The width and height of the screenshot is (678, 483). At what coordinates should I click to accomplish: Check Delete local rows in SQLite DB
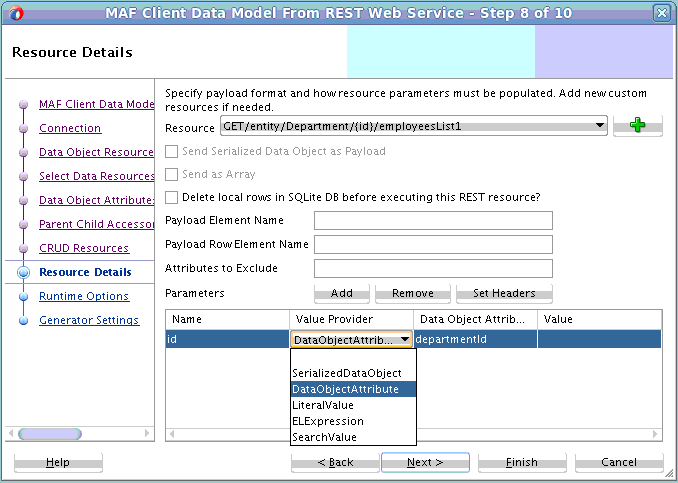pyautogui.click(x=172, y=198)
